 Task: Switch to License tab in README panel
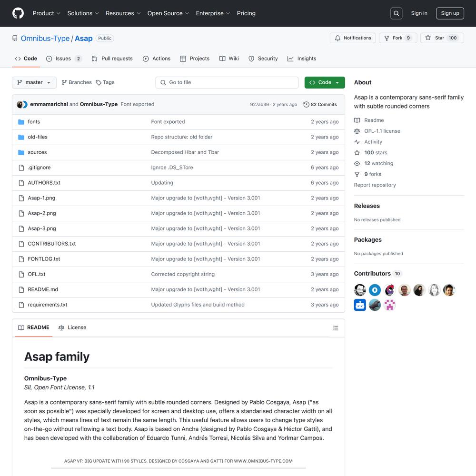pyautogui.click(x=72, y=327)
